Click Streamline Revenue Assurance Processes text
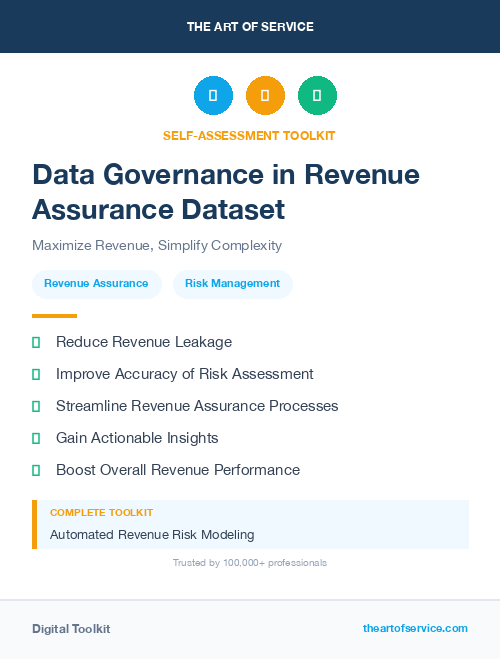Screen dimensions: 500x659 (x=197, y=406)
